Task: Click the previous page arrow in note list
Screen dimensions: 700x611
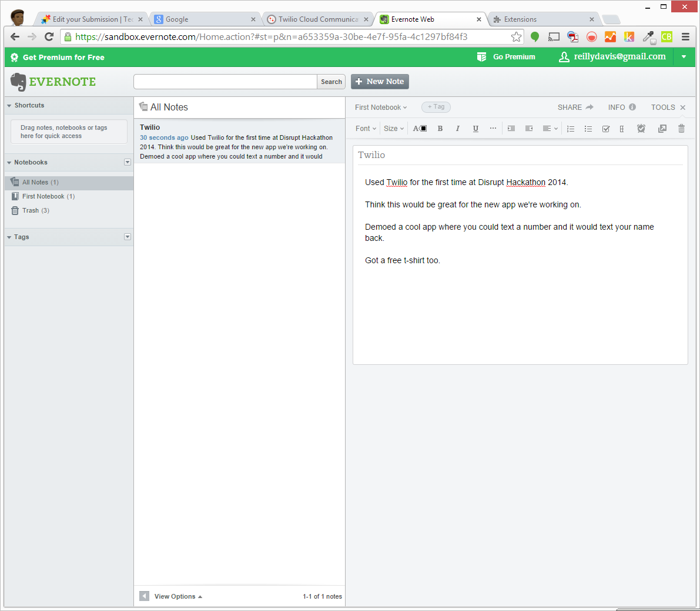Action: pyautogui.click(x=144, y=596)
